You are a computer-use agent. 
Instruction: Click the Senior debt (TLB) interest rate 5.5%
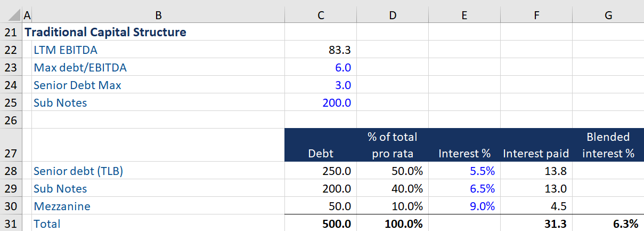point(464,171)
